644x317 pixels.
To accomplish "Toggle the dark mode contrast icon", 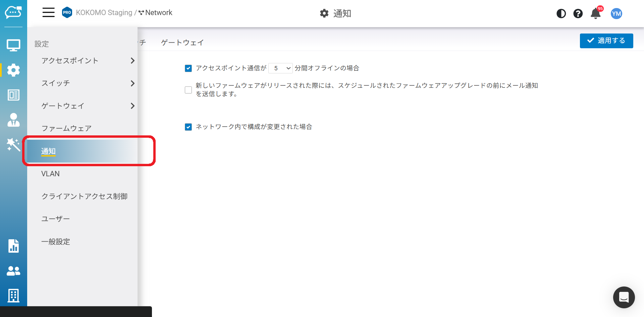I will [561, 13].
